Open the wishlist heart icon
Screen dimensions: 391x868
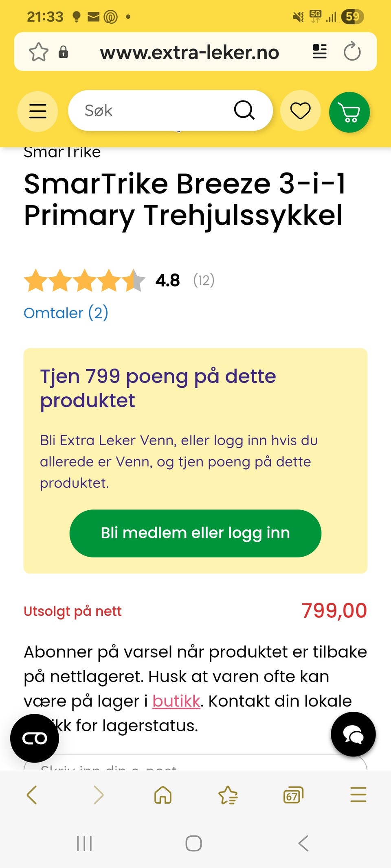point(301,111)
